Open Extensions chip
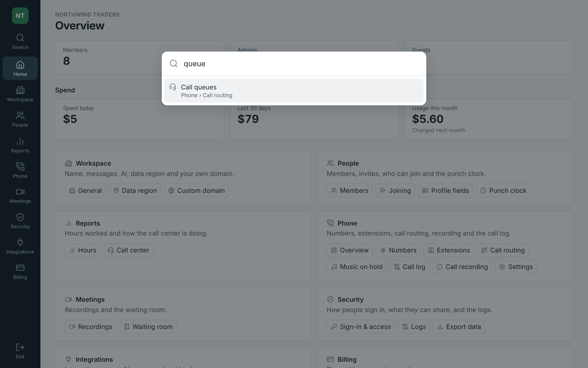 click(x=449, y=250)
